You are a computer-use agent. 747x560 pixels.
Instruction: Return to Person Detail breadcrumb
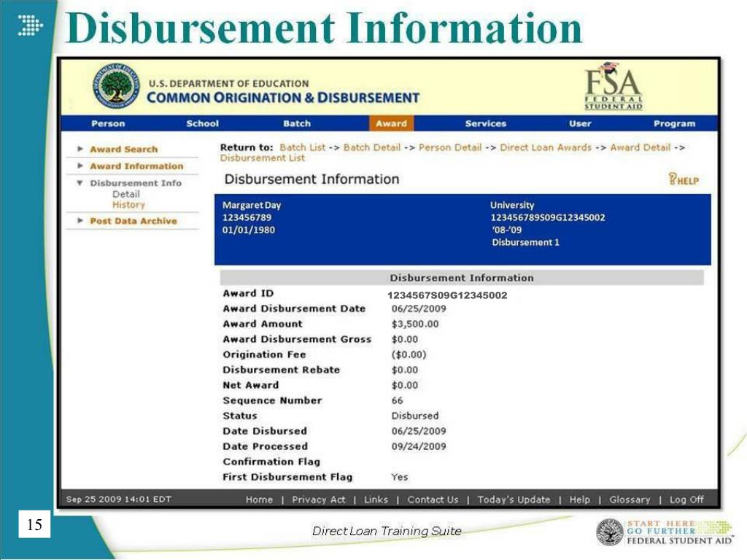[x=449, y=147]
